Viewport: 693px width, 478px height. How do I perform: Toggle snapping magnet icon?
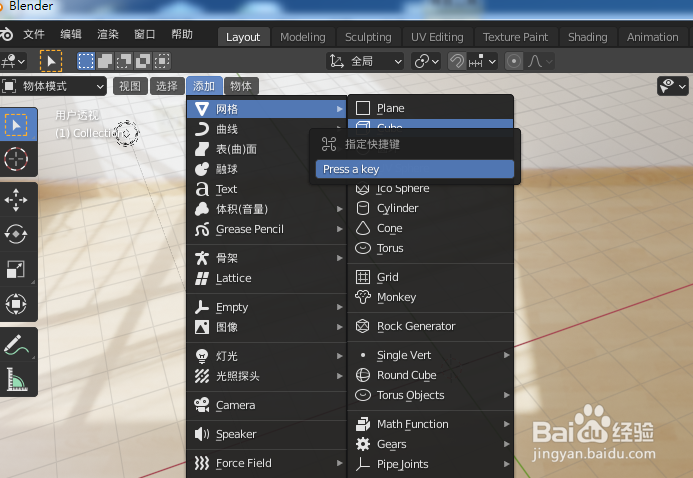457,61
